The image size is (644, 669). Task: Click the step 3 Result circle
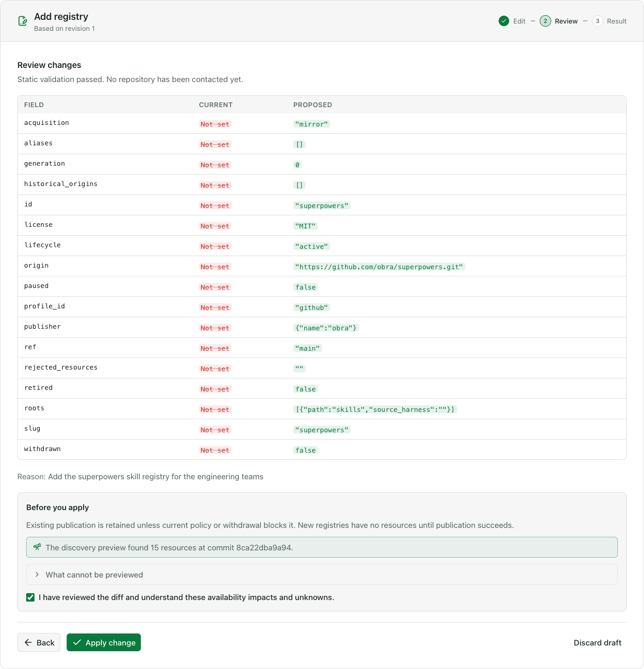click(597, 21)
